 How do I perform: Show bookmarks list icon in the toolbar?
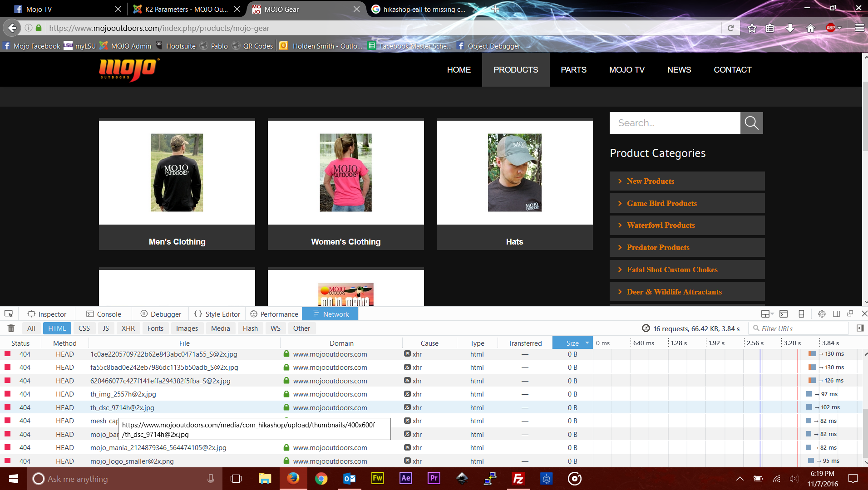770,28
